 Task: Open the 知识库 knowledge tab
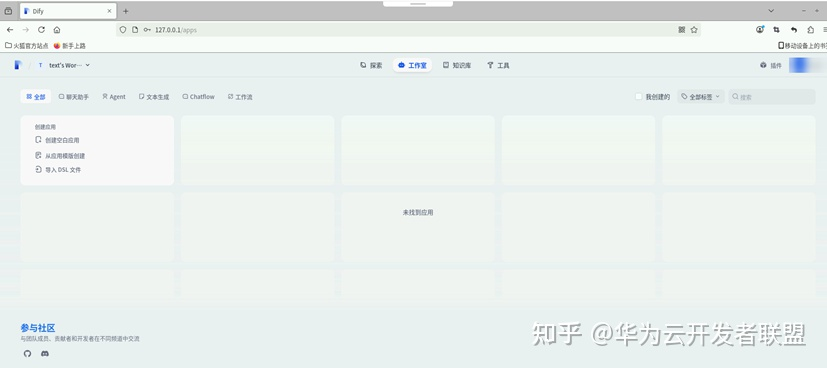tap(457, 65)
